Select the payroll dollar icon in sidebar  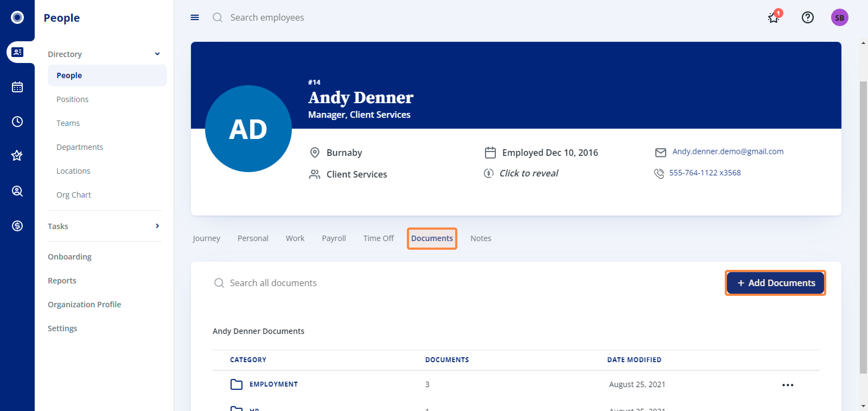point(17,226)
